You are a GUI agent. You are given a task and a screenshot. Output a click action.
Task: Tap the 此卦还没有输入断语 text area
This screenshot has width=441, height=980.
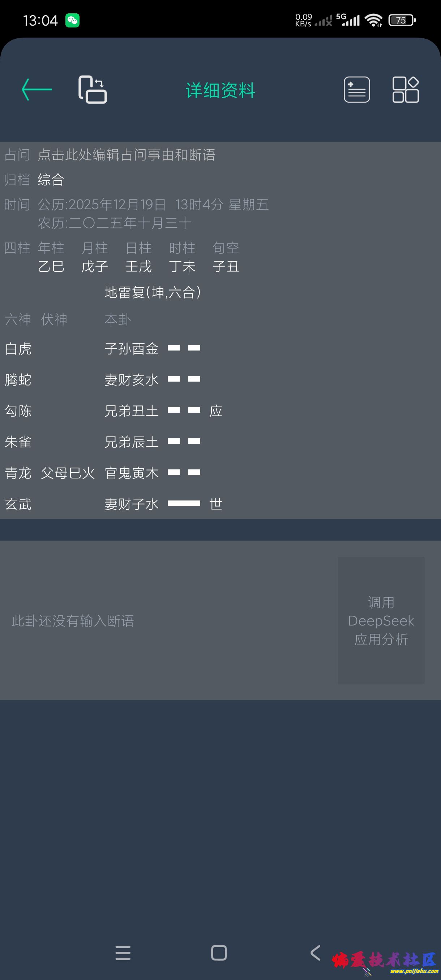(73, 621)
